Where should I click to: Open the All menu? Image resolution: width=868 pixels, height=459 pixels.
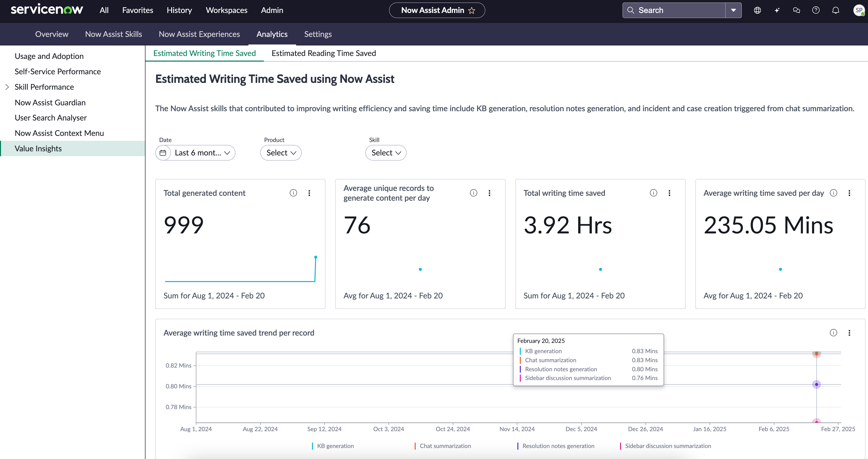[104, 10]
